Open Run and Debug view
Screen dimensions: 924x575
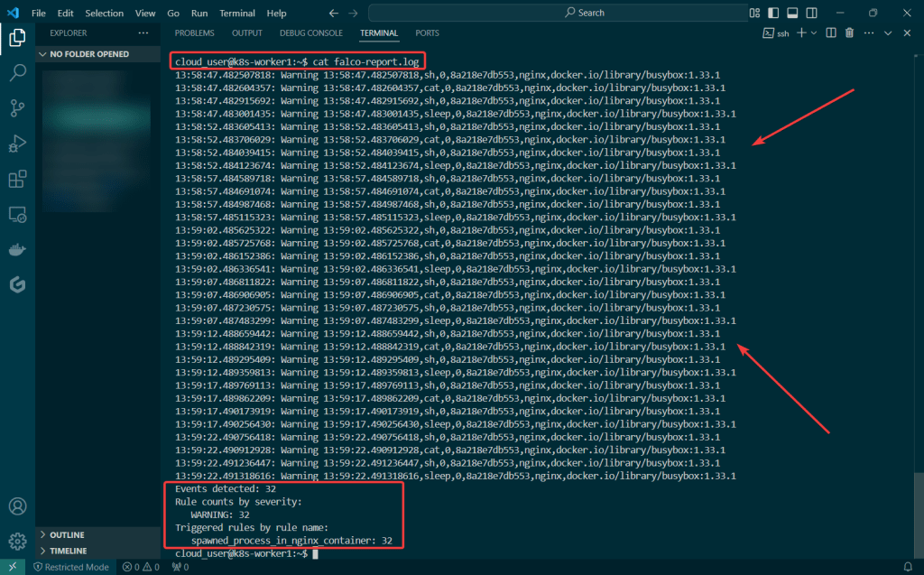17,144
